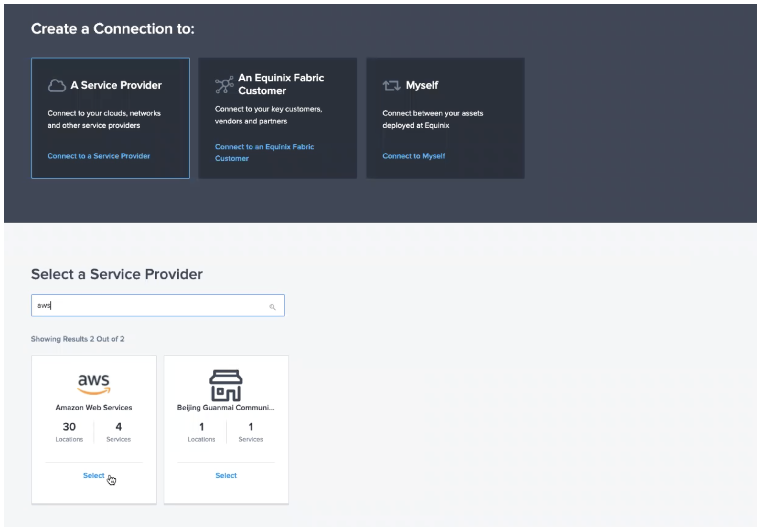This screenshot has height=532, width=761.
Task: Click the Showing Results 2 Out of 2 text
Action: [x=78, y=339]
